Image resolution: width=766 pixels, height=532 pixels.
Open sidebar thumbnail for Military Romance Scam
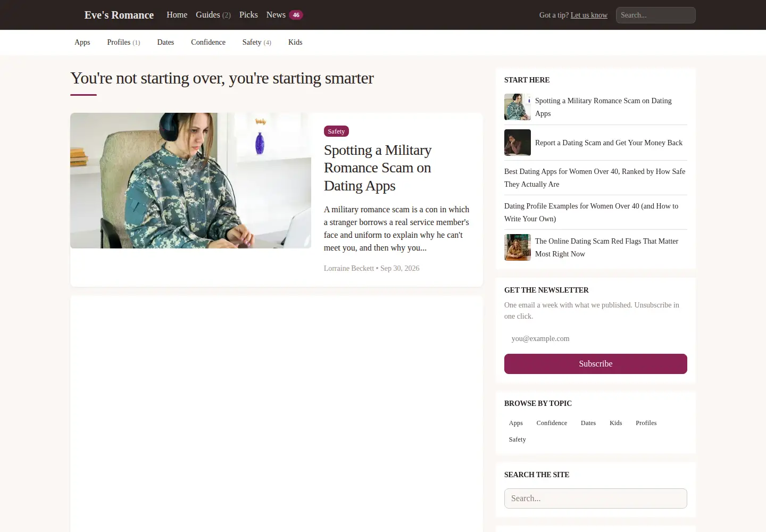point(518,107)
